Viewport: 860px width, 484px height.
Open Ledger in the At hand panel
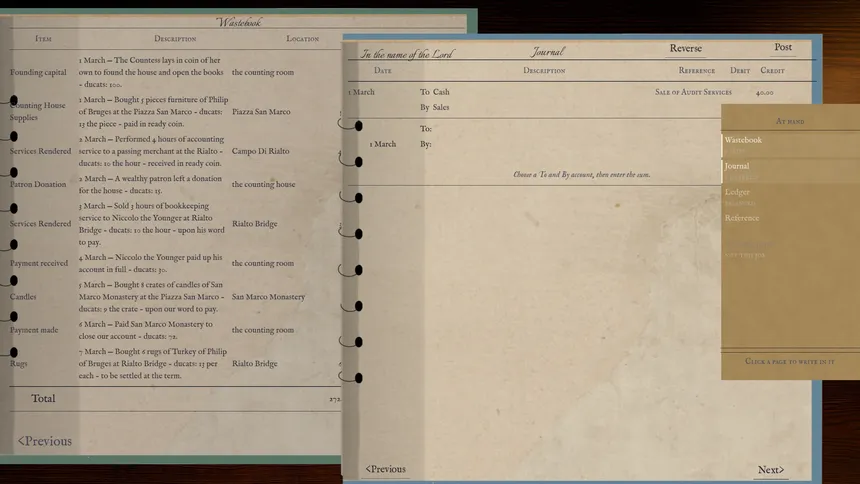coord(737,192)
